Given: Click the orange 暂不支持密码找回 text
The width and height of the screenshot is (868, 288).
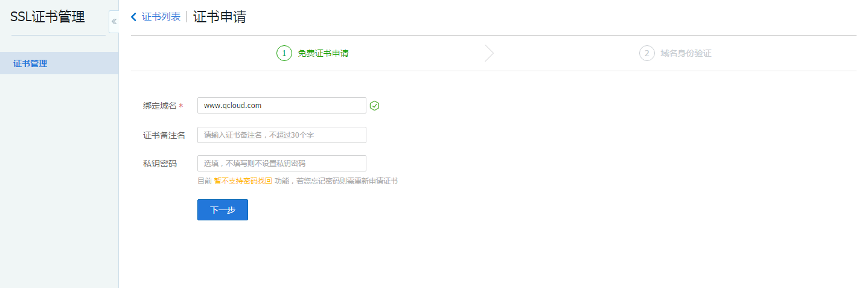Looking at the screenshot, I should pyautogui.click(x=243, y=181).
